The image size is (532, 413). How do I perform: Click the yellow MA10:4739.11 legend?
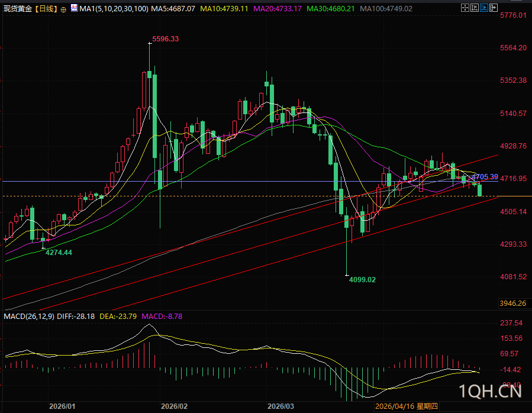coord(224,9)
